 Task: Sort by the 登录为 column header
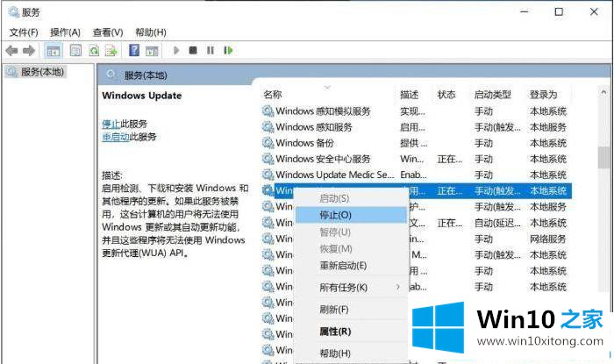[543, 95]
